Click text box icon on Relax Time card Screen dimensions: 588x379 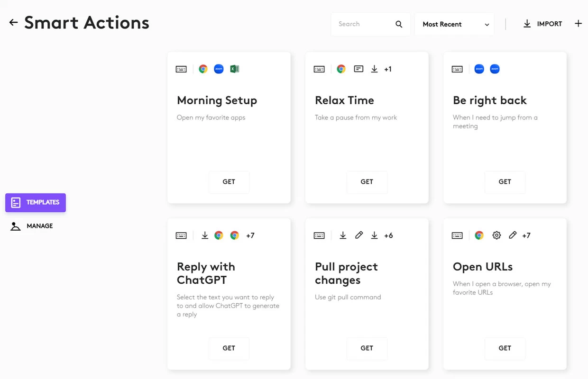pyautogui.click(x=358, y=69)
